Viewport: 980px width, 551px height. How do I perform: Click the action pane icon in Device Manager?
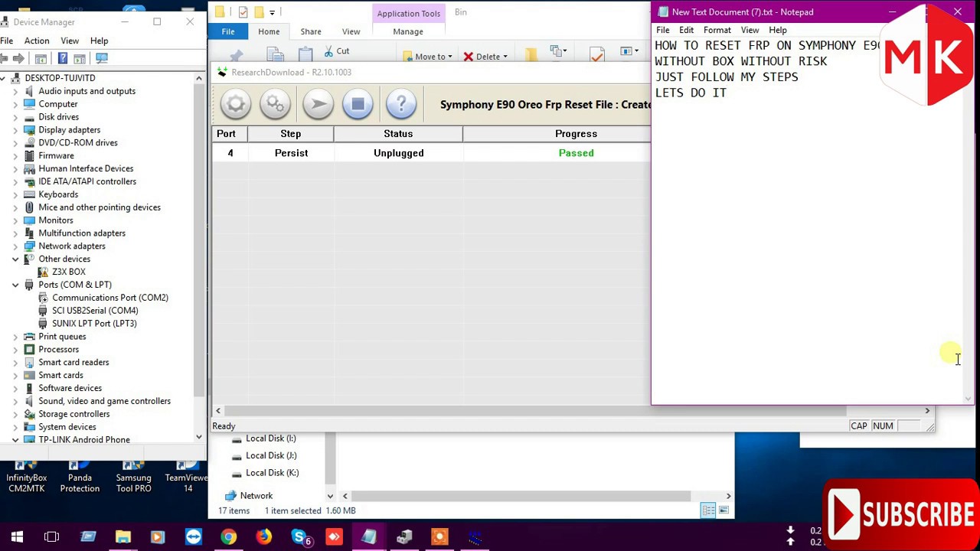(81, 59)
